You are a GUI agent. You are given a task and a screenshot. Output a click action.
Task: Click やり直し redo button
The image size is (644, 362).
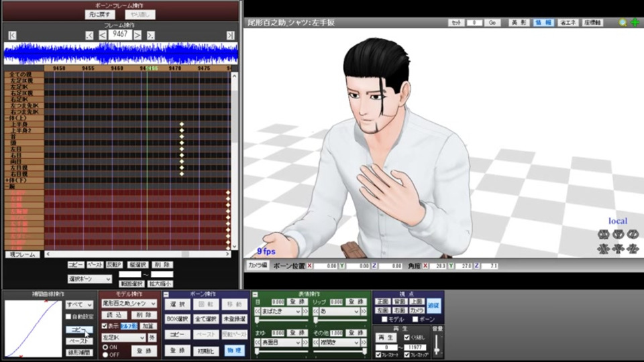coord(140,14)
